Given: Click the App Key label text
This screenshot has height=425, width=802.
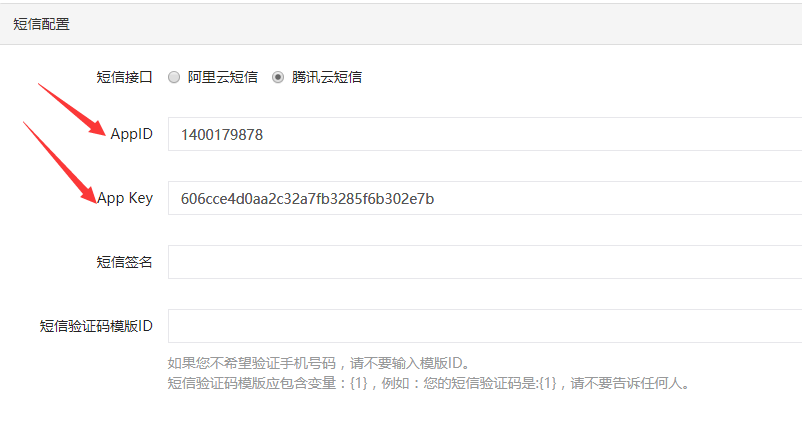Looking at the screenshot, I should click(x=125, y=198).
